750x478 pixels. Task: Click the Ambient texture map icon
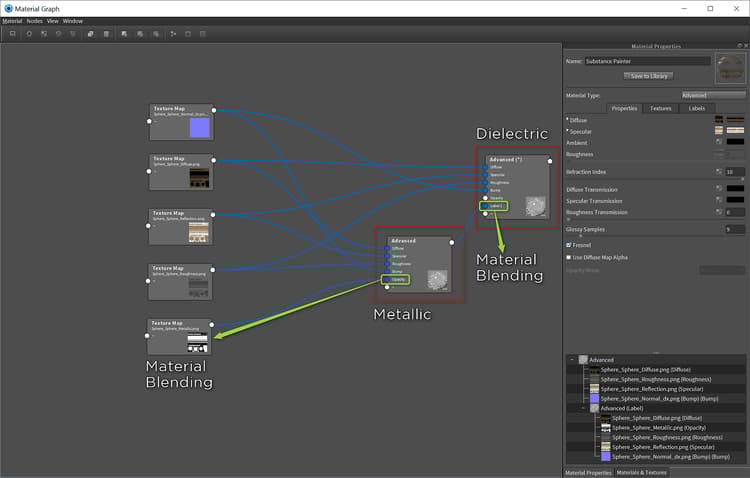coord(718,142)
